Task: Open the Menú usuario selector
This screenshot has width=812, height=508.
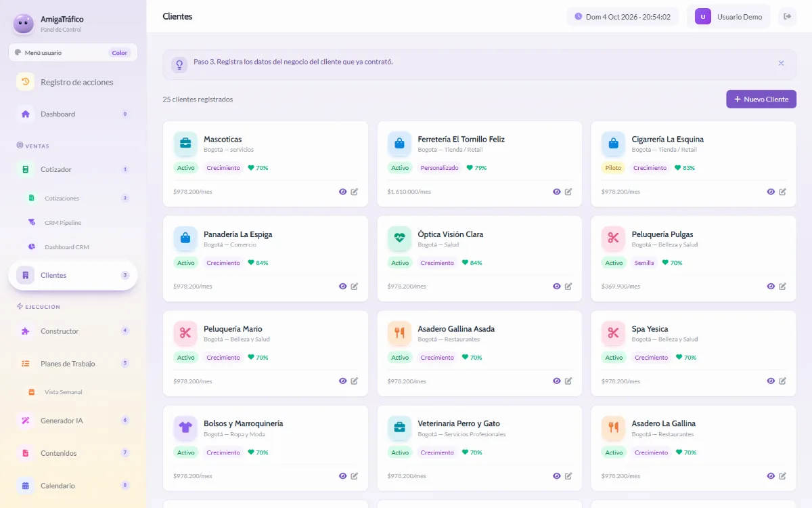Action: click(x=73, y=53)
